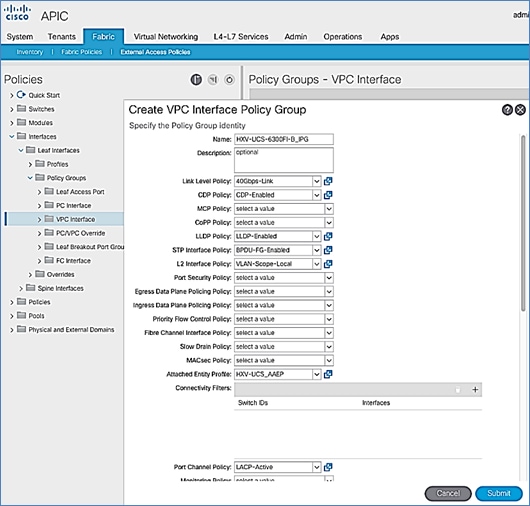Viewport: 530px width, 506px height.
Task: Open the link icon beside STP Interface Policy
Action: (x=328, y=250)
